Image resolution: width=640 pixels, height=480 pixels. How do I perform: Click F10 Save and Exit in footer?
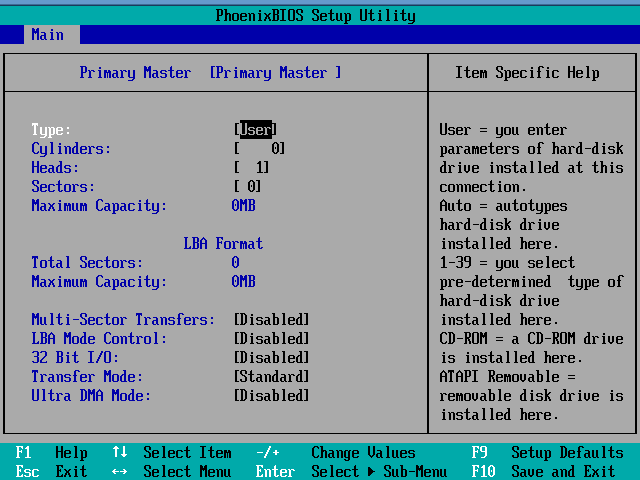coord(543,472)
